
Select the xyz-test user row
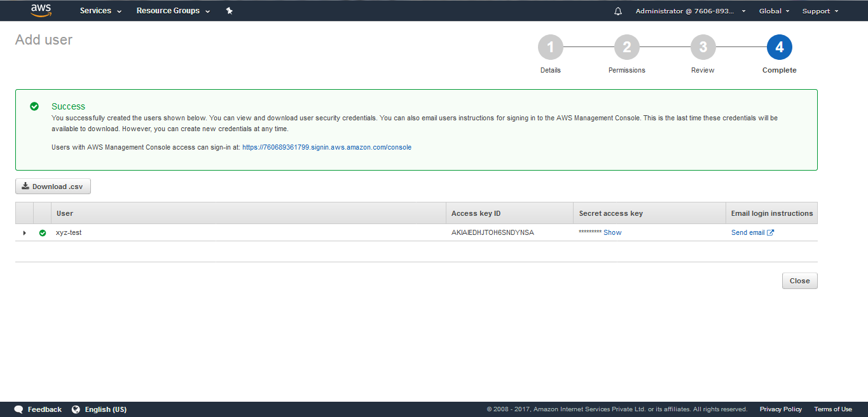click(69, 232)
